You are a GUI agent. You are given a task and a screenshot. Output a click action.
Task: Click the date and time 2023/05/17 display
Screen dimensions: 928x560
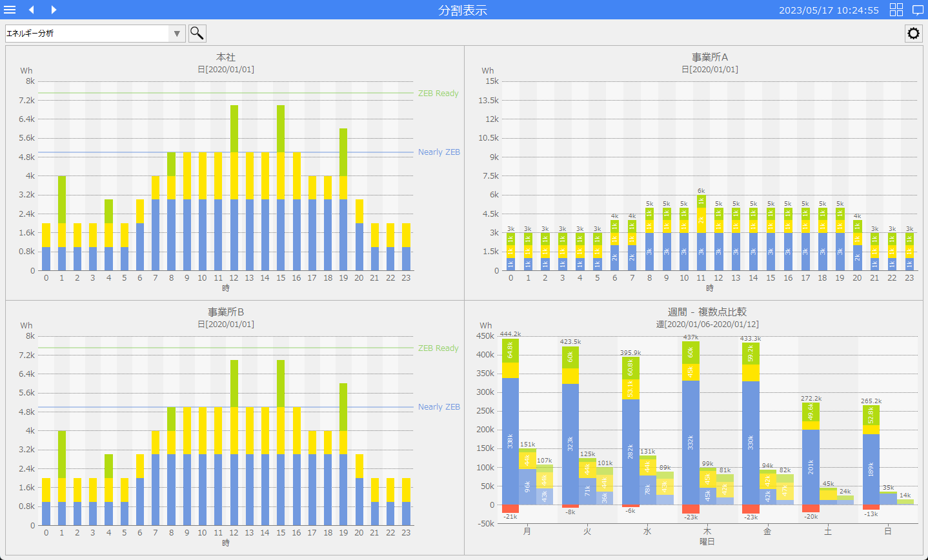pos(829,10)
